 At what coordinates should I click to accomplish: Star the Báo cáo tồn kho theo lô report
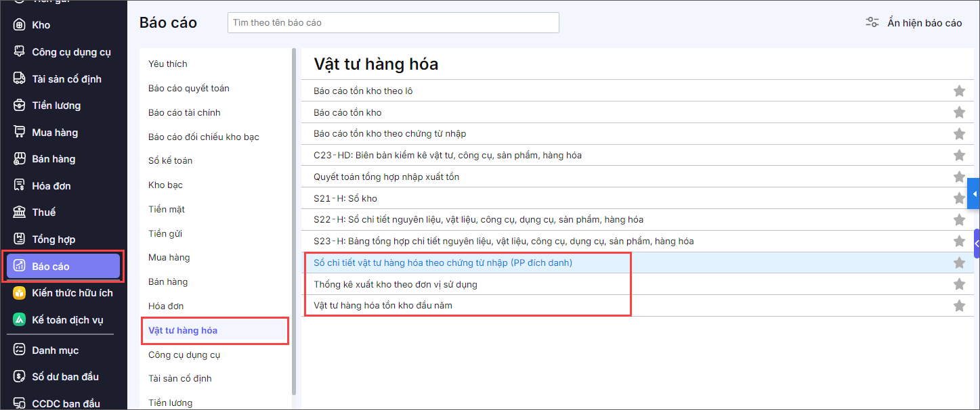point(959,91)
